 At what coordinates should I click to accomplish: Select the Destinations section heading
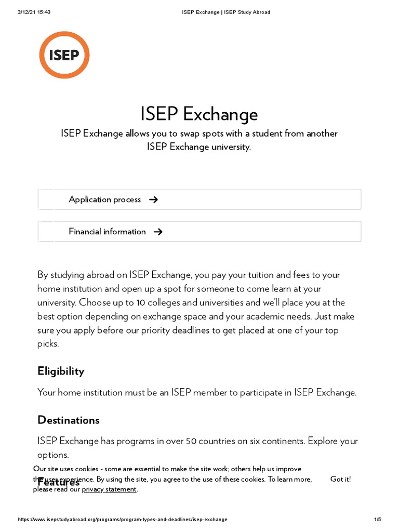click(69, 420)
